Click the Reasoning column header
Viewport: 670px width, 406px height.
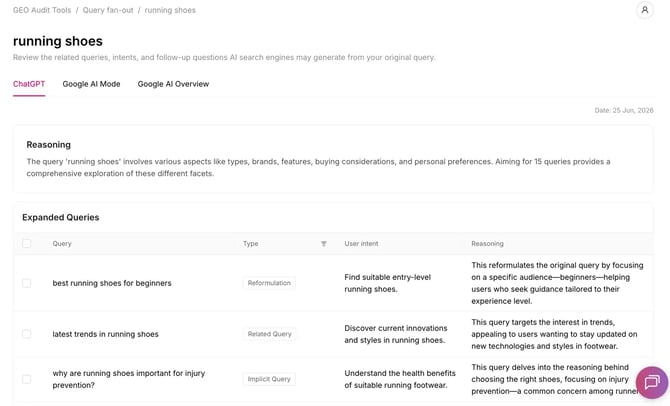[x=487, y=244]
